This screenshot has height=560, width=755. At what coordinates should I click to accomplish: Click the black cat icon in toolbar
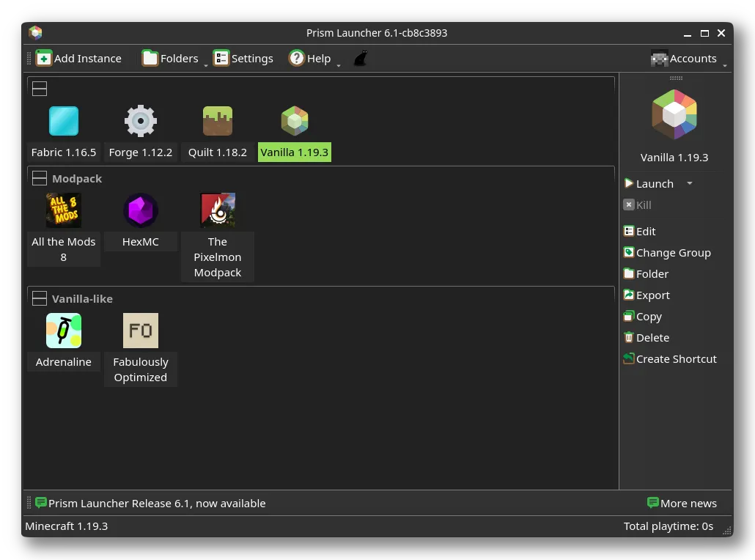pyautogui.click(x=360, y=59)
